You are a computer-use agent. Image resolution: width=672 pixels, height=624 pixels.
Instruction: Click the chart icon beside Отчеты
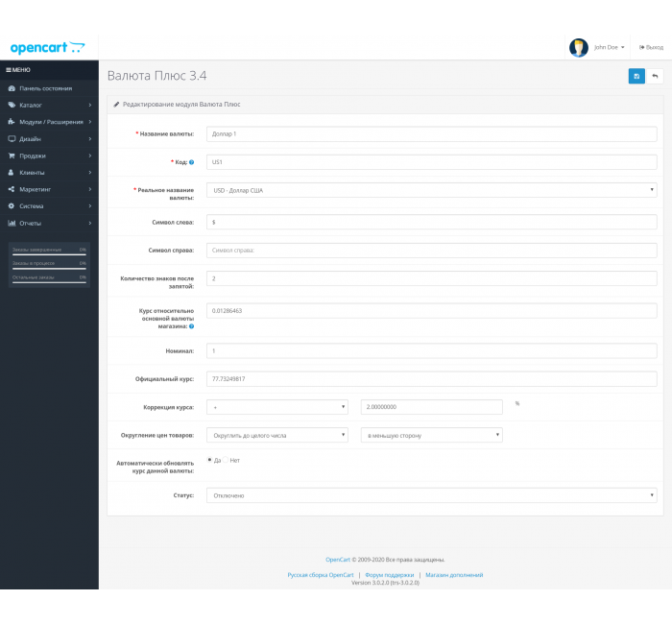click(x=12, y=223)
